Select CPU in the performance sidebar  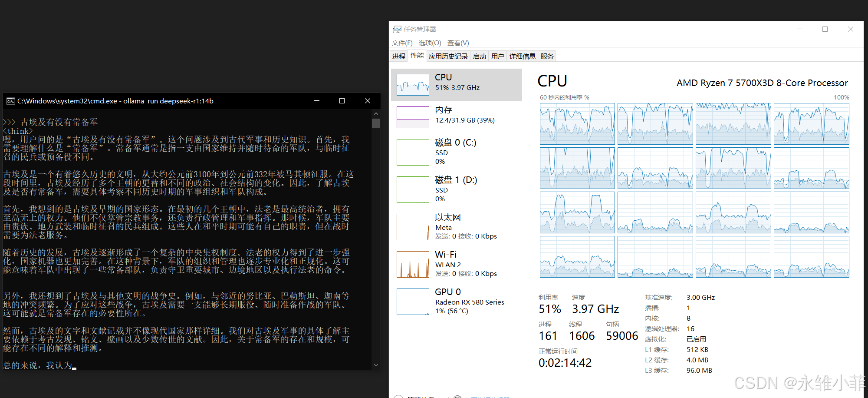click(x=456, y=84)
